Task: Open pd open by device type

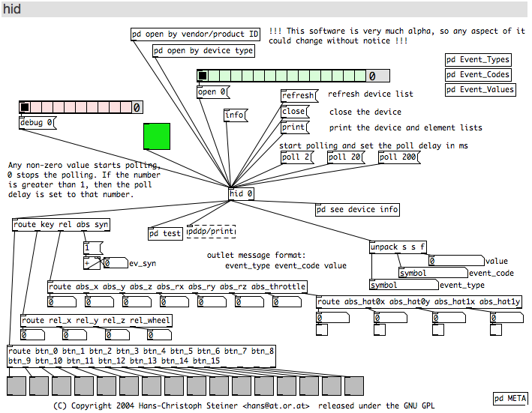Action: pos(203,51)
